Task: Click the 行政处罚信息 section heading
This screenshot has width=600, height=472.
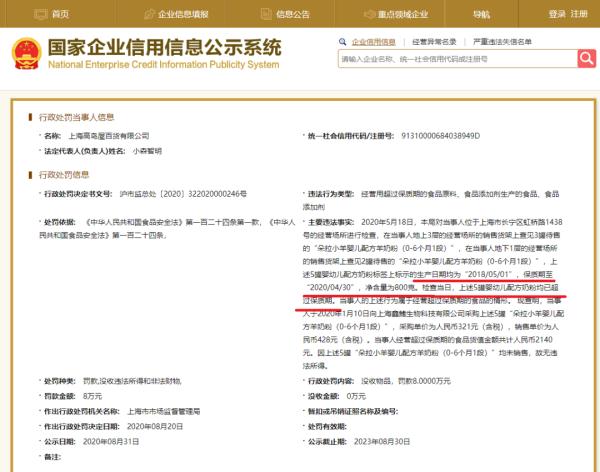Action: pyautogui.click(x=64, y=175)
